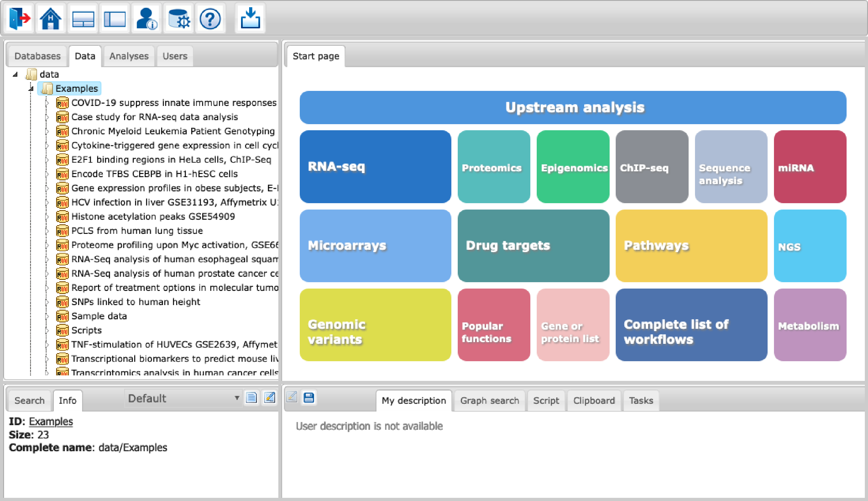Click the yellow Pathways tile

pyautogui.click(x=691, y=246)
